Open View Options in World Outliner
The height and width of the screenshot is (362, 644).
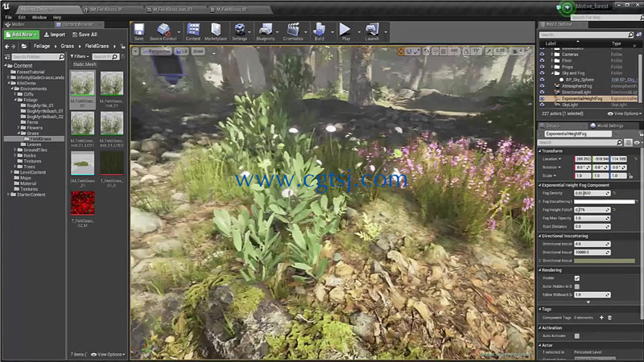625,113
